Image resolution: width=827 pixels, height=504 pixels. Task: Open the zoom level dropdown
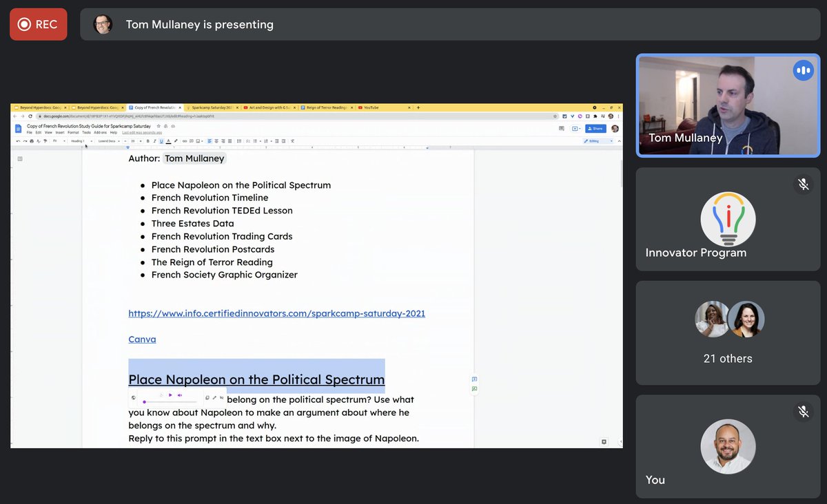pyautogui.click(x=59, y=141)
